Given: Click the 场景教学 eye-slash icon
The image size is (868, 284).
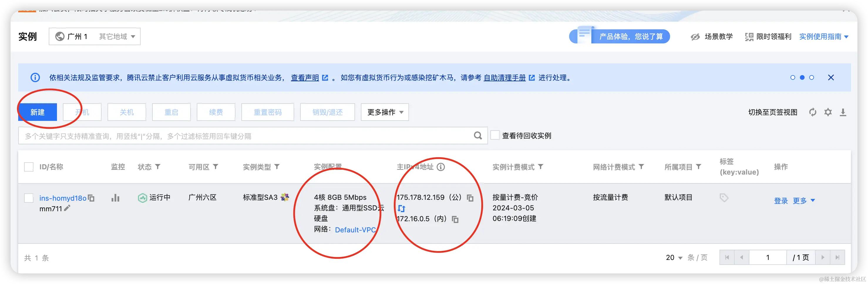Looking at the screenshot, I should [x=695, y=37].
